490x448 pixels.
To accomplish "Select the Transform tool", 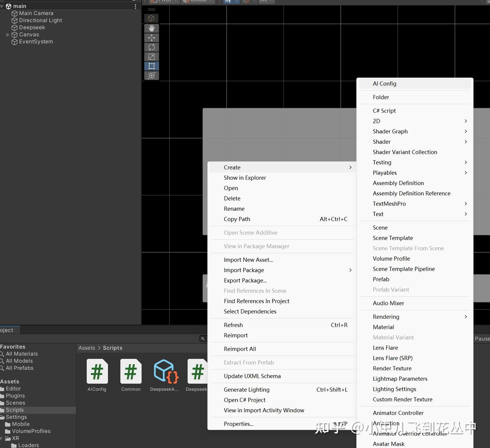I will (x=151, y=76).
